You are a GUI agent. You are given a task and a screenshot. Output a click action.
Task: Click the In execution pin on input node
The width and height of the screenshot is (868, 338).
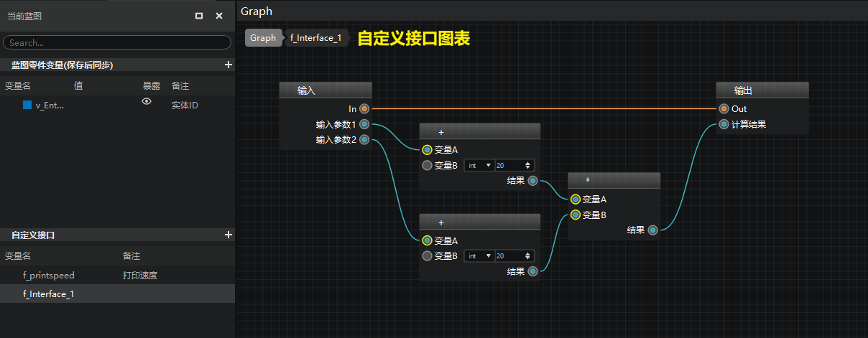click(x=365, y=109)
